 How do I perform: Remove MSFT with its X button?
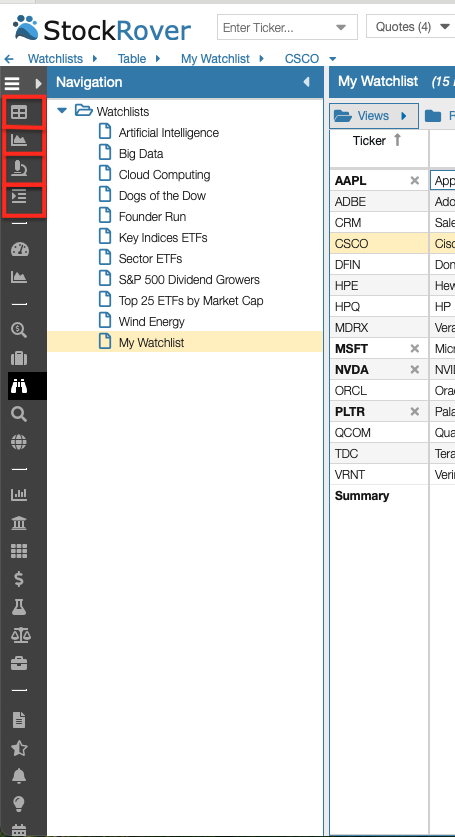(414, 349)
